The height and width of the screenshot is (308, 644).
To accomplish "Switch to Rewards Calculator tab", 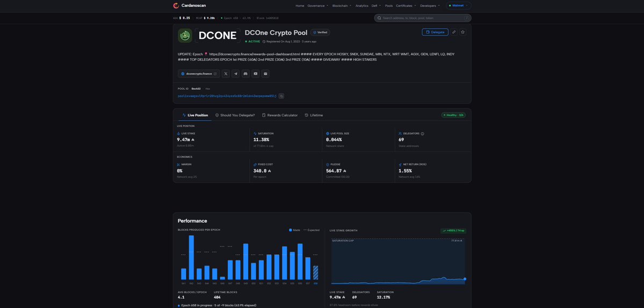I will [x=280, y=115].
